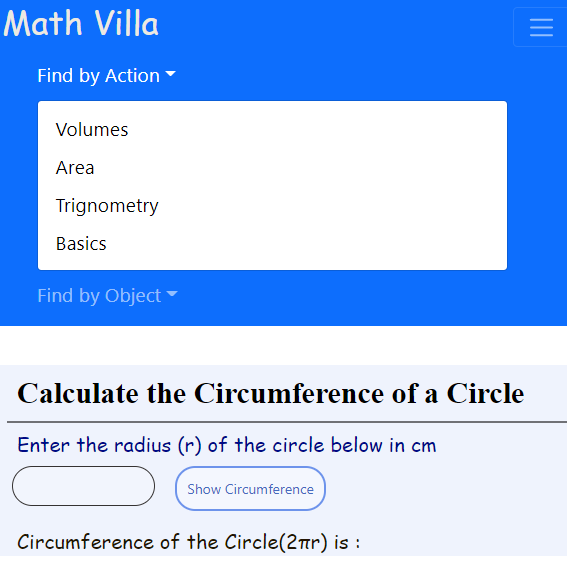Click the Circumference of the Circle result text
The height and width of the screenshot is (575, 567).
click(x=189, y=542)
